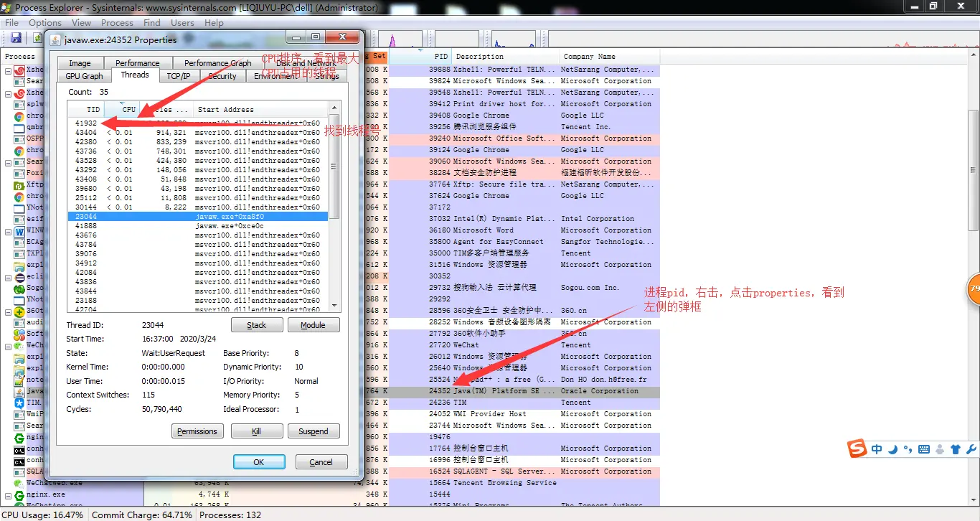980x521 pixels.
Task: Switch to the Performance Graph tab
Action: pos(217,63)
